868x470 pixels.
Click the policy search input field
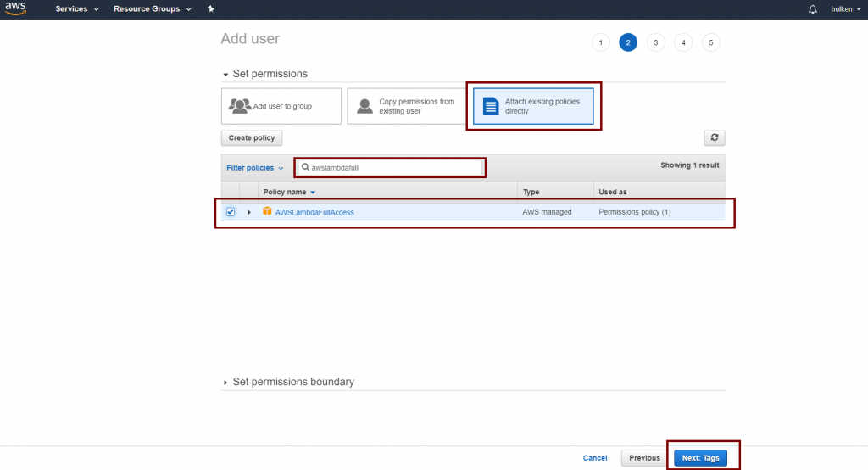pyautogui.click(x=393, y=168)
